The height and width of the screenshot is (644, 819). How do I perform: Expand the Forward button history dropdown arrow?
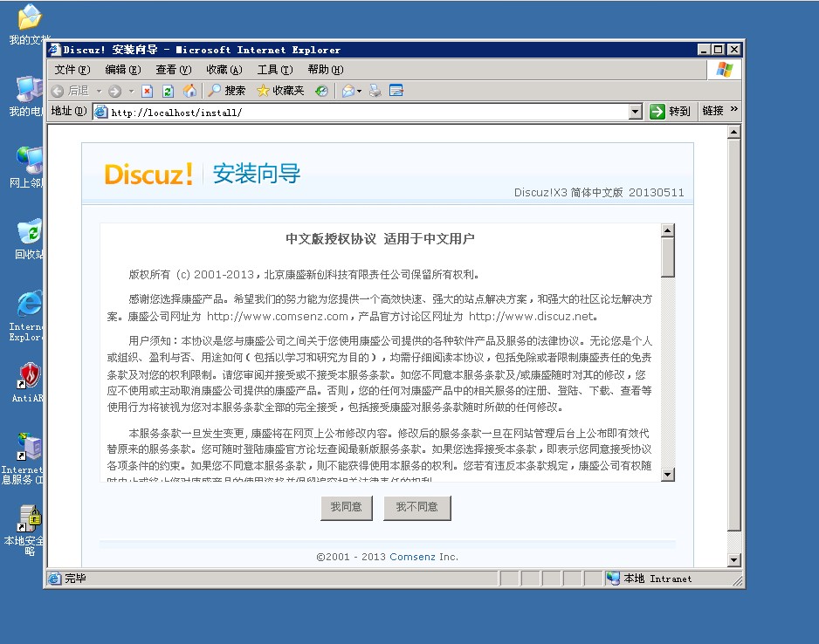(x=131, y=92)
